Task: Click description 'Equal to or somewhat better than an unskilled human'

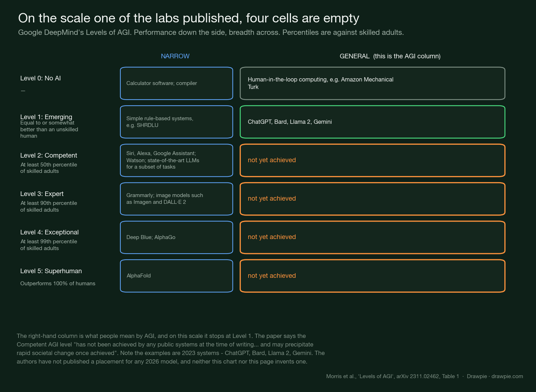Action: (49, 129)
